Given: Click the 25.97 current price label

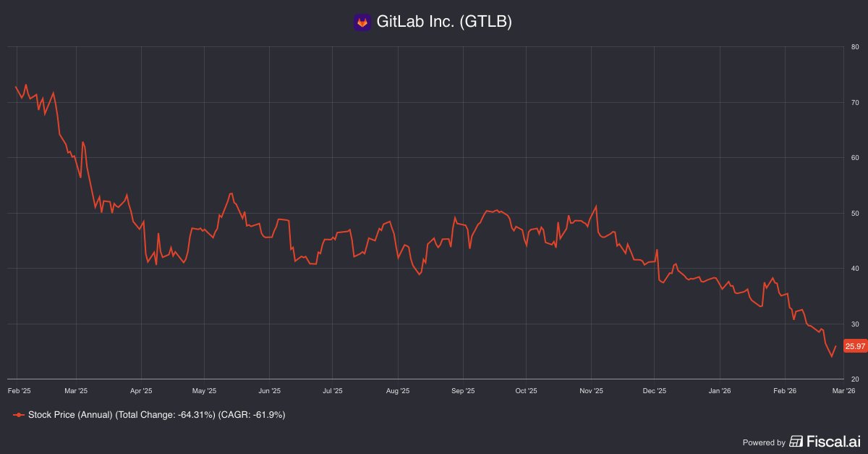Looking at the screenshot, I should pos(855,347).
